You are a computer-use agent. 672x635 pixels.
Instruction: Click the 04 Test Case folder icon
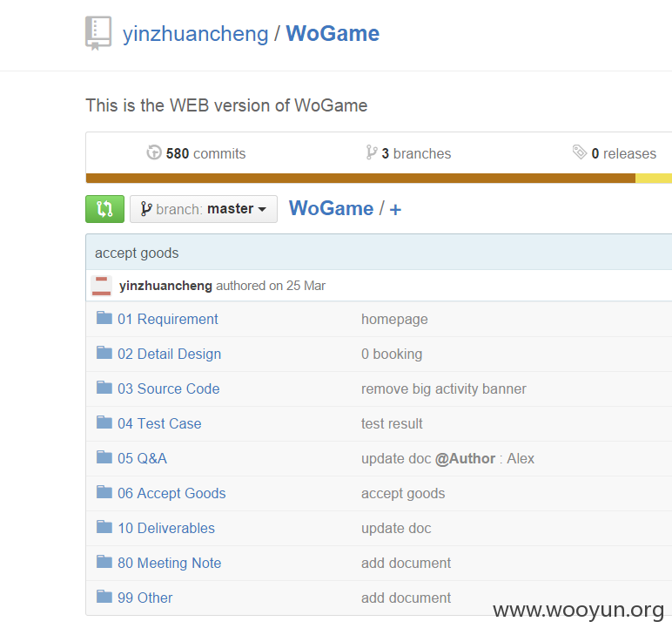(x=104, y=422)
